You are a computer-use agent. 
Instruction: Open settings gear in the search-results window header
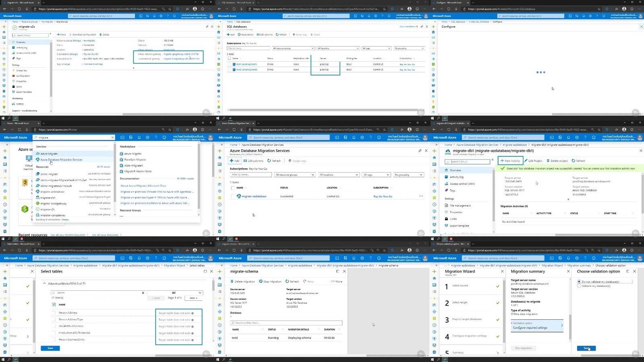point(148,137)
